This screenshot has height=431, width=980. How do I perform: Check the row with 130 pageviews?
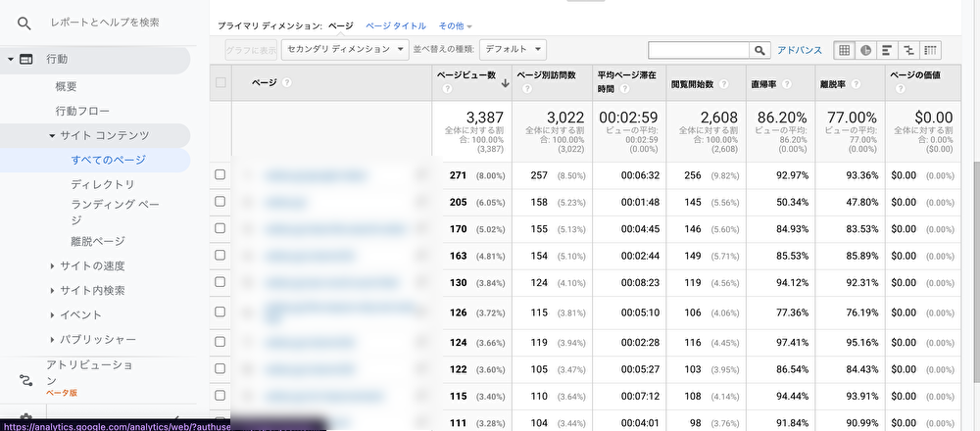click(x=220, y=282)
